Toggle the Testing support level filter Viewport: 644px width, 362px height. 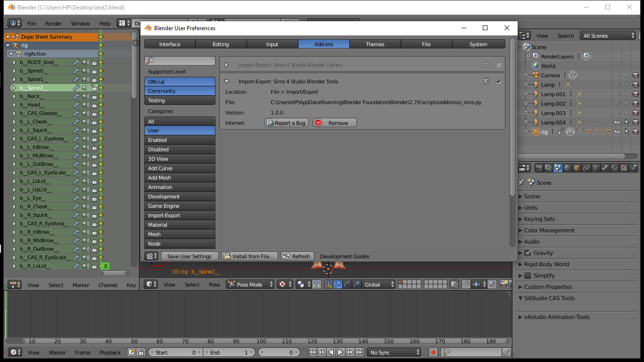(180, 100)
